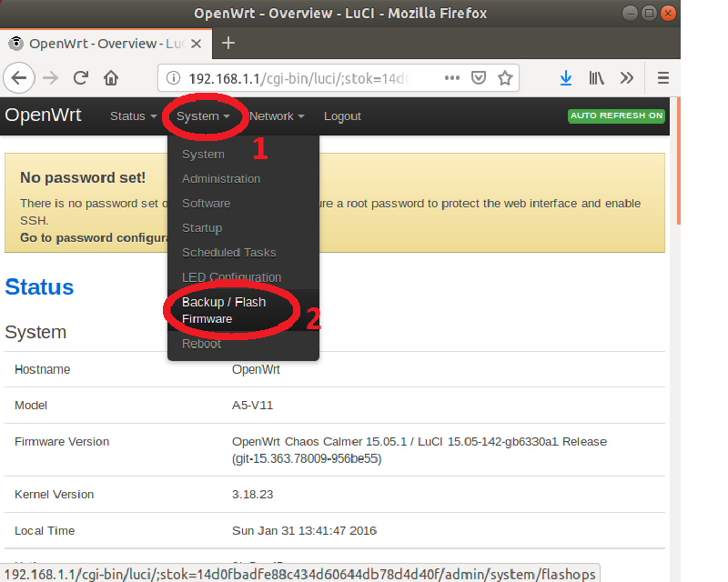This screenshot has height=582, width=728.
Task: Open the toolbar overflow chevron
Action: point(627,78)
